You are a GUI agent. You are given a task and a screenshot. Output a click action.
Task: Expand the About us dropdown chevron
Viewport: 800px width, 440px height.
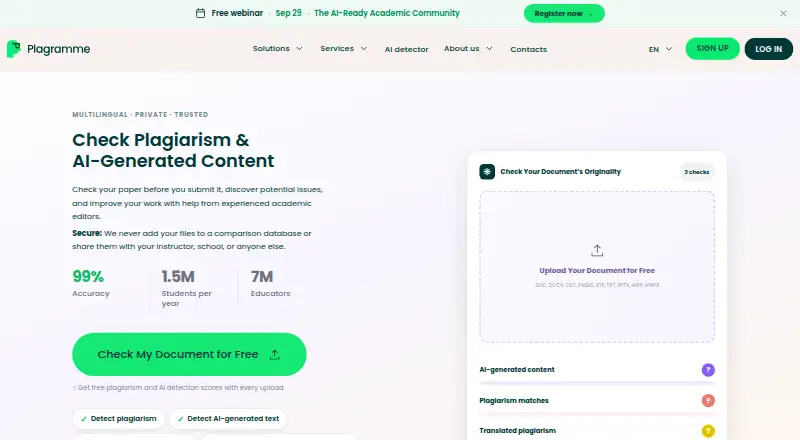[x=489, y=48]
